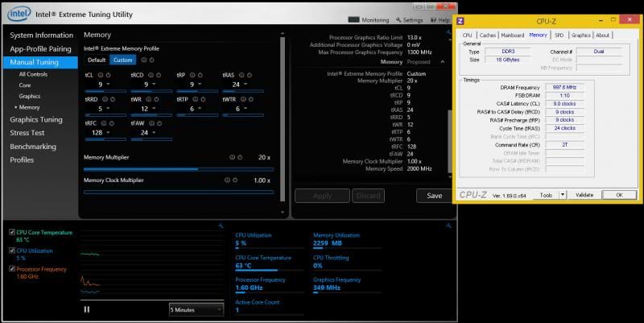
Task: Reset tRTP to default value icon
Action: point(204,99)
